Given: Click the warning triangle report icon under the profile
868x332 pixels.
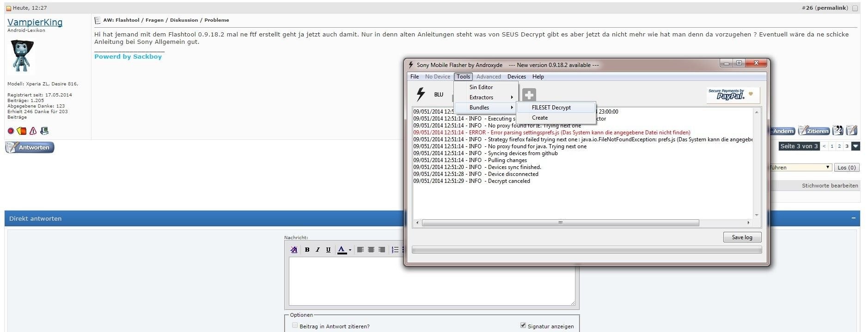Looking at the screenshot, I should click(x=33, y=131).
